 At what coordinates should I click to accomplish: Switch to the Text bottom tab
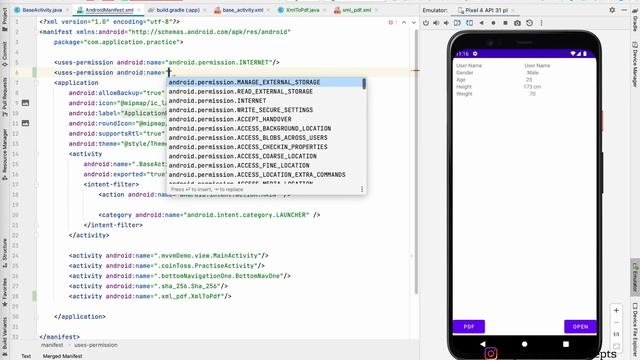[26, 356]
